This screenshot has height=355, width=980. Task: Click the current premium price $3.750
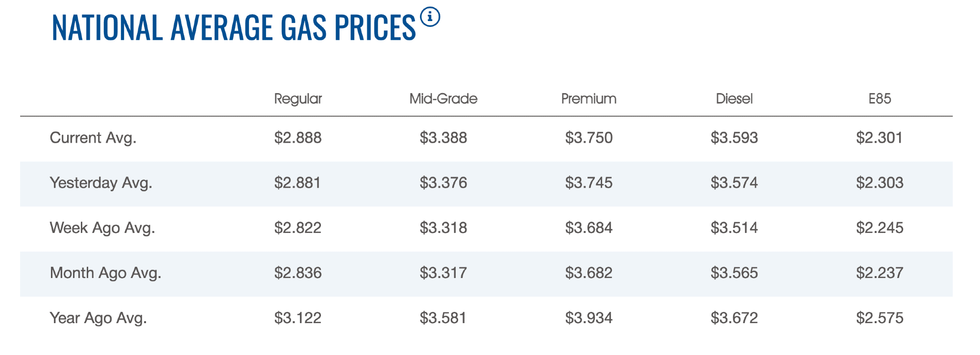pyautogui.click(x=588, y=138)
